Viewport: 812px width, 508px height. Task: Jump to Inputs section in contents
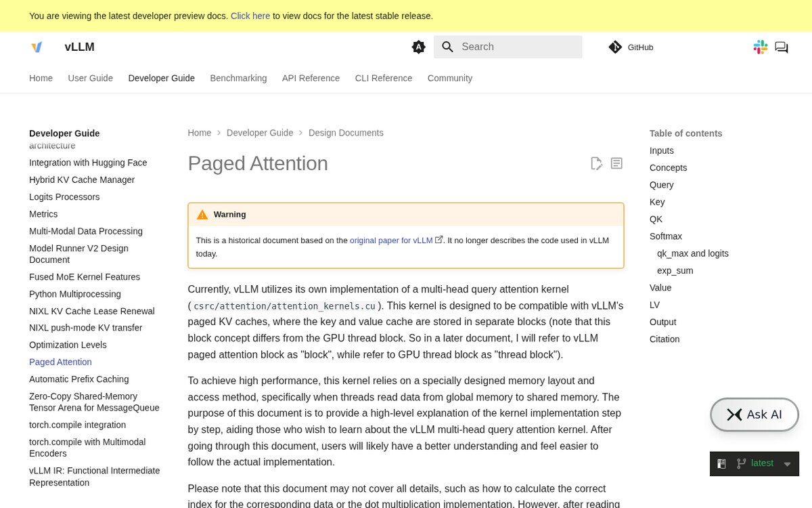(662, 150)
